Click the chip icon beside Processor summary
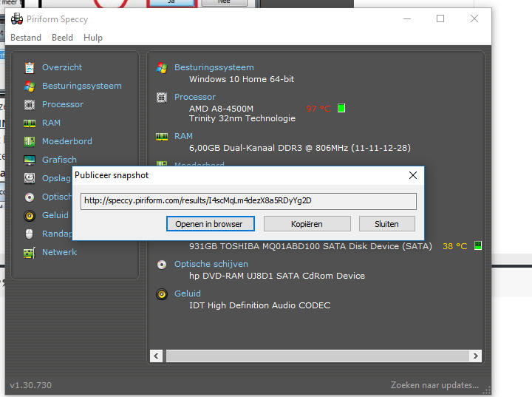The width and height of the screenshot is (532, 397). [x=162, y=98]
